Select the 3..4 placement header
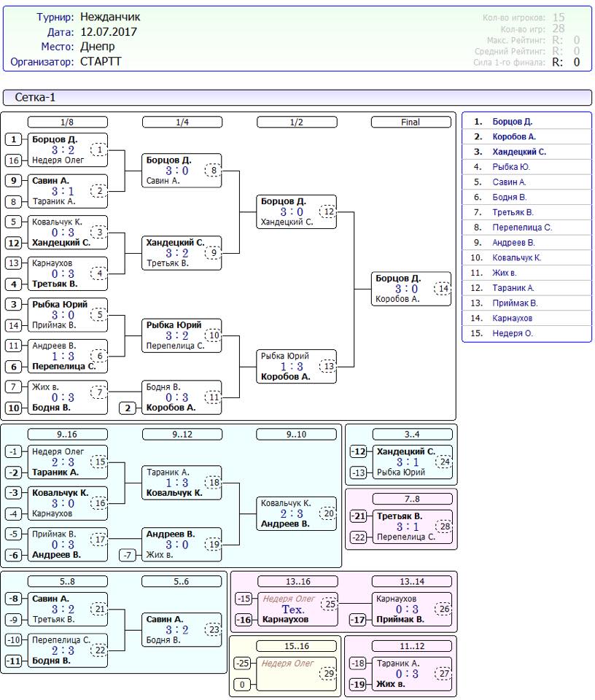Viewport: 595px width, 700px height. tap(411, 435)
